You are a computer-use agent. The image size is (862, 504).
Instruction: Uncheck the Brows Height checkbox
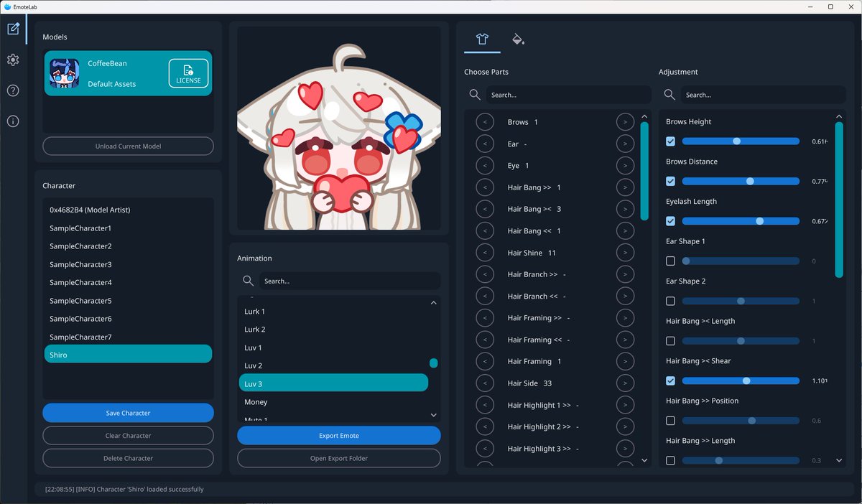coord(670,141)
